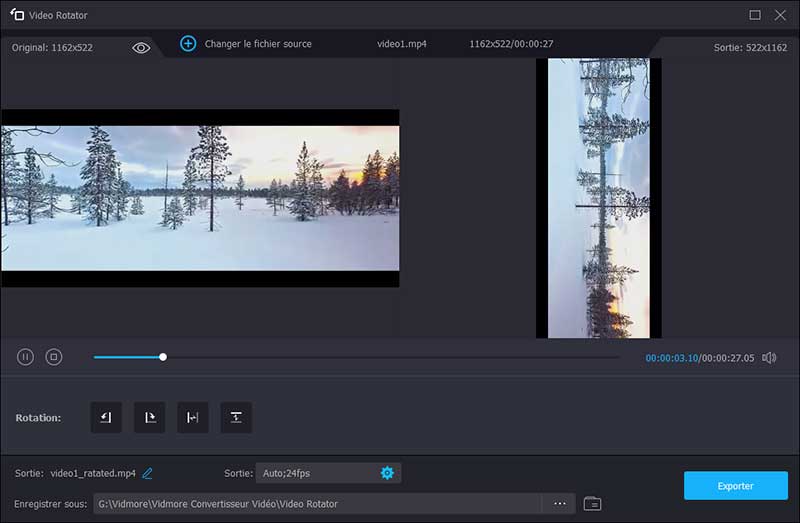The image size is (800, 523).
Task: Rotate video 90 degrees counterclockwise
Action: point(106,417)
